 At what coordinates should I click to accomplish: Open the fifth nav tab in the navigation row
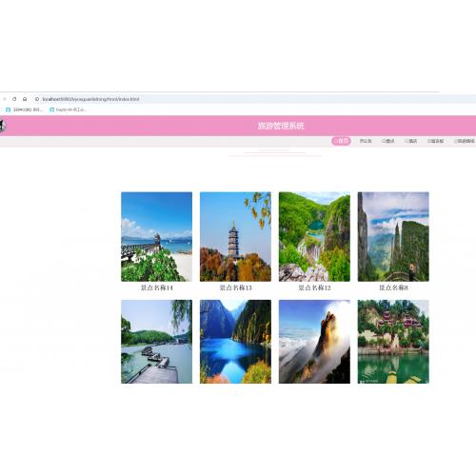[x=435, y=141]
